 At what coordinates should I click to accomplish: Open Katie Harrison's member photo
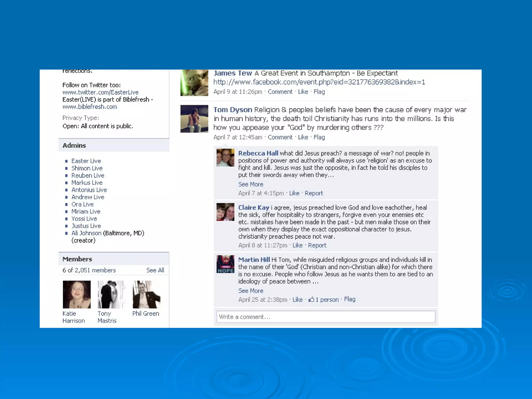77,294
